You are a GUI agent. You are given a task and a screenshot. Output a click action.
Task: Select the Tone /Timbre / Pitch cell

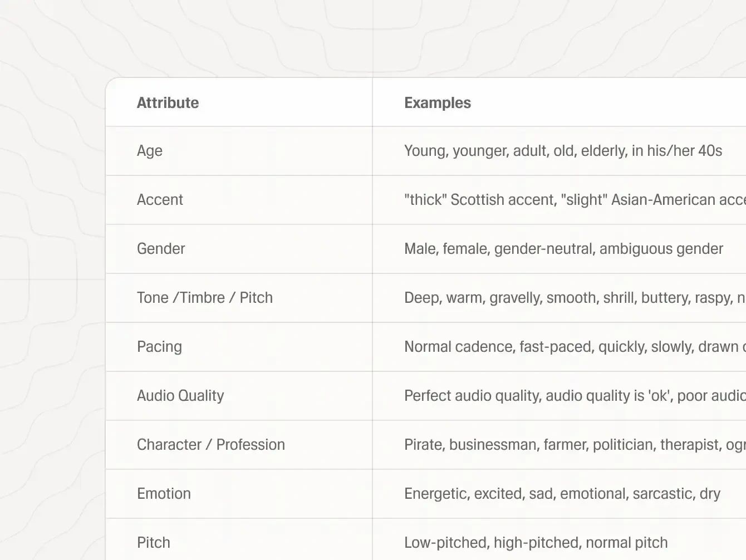coord(205,298)
